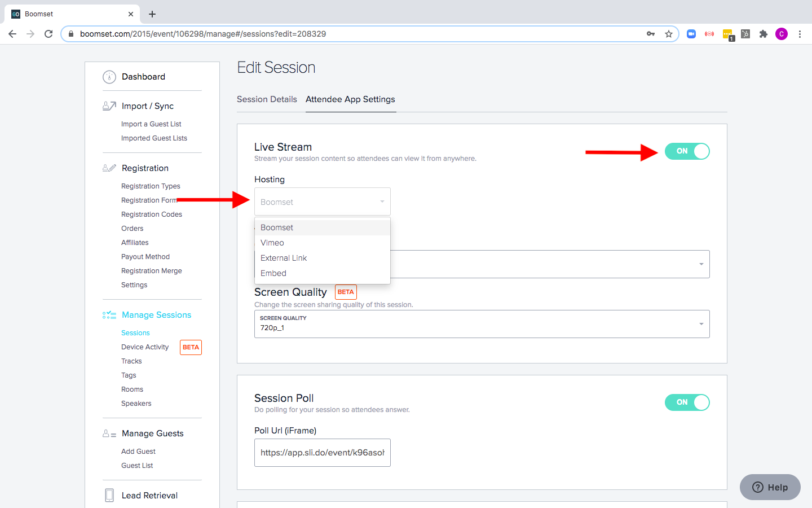The image size is (812, 508).
Task: Open Registration Merge
Action: [x=152, y=271]
